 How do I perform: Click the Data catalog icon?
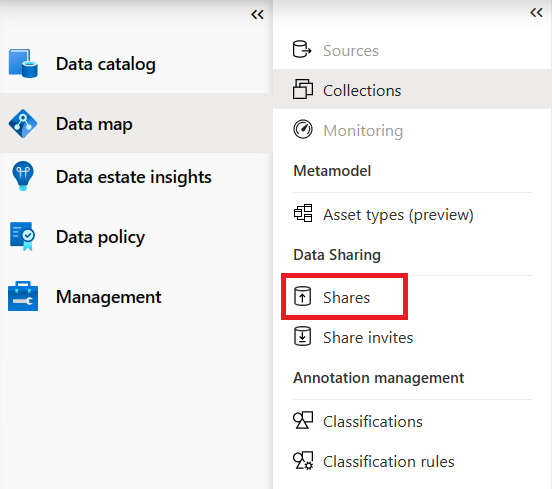point(23,63)
